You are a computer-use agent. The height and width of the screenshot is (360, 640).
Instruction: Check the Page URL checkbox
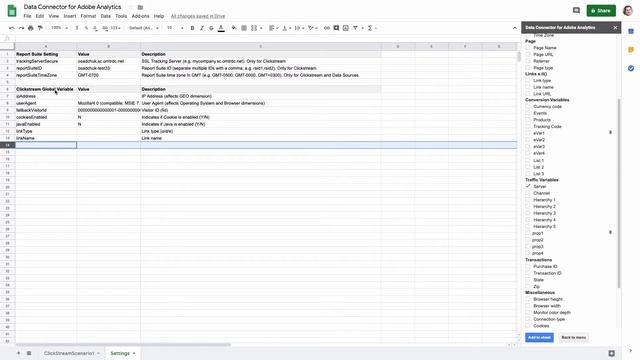click(528, 54)
